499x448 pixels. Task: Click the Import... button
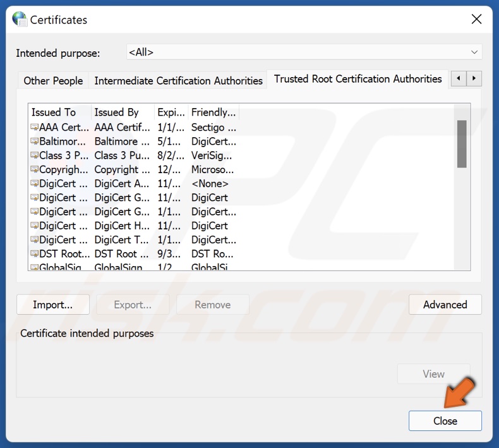53,305
